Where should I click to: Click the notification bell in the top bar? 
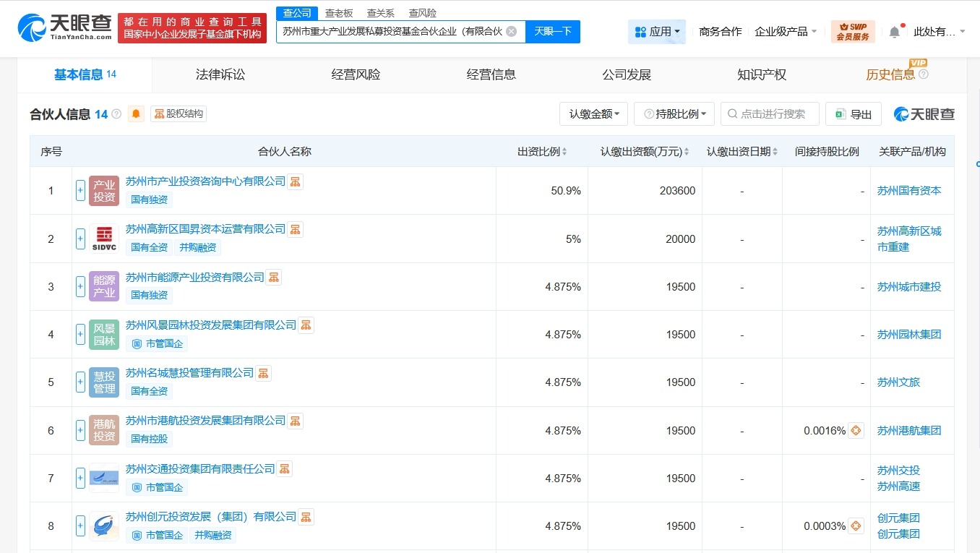[895, 31]
